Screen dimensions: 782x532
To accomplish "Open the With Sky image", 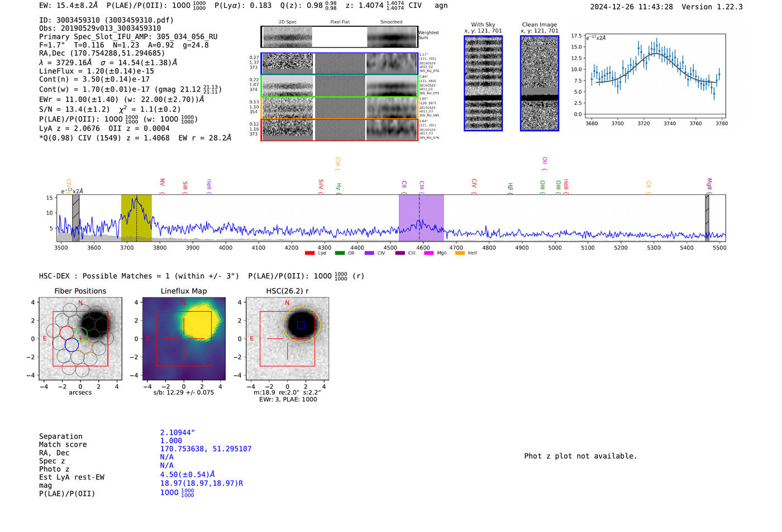I will 483,83.
